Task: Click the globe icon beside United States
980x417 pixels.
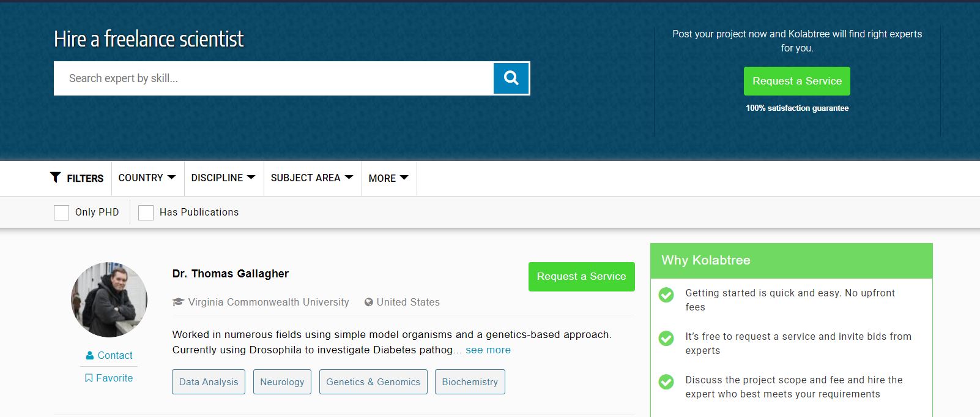Action: [x=368, y=302]
